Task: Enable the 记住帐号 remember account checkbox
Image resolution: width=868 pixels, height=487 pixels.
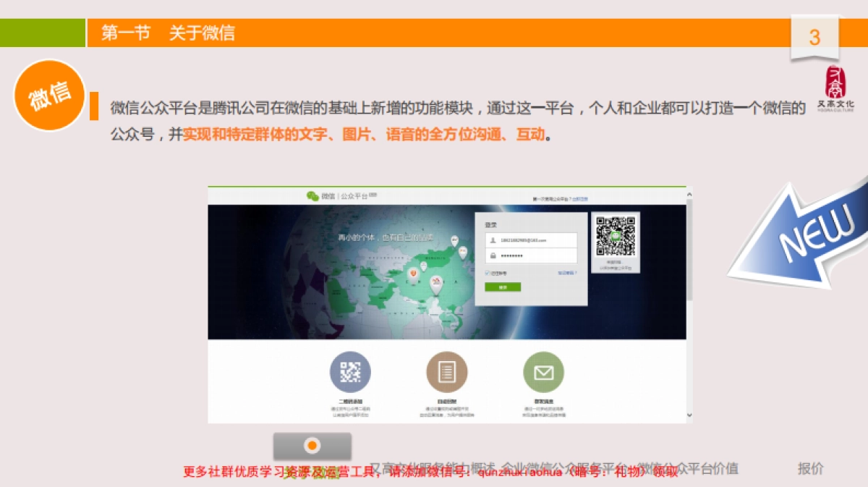Action: (x=486, y=272)
